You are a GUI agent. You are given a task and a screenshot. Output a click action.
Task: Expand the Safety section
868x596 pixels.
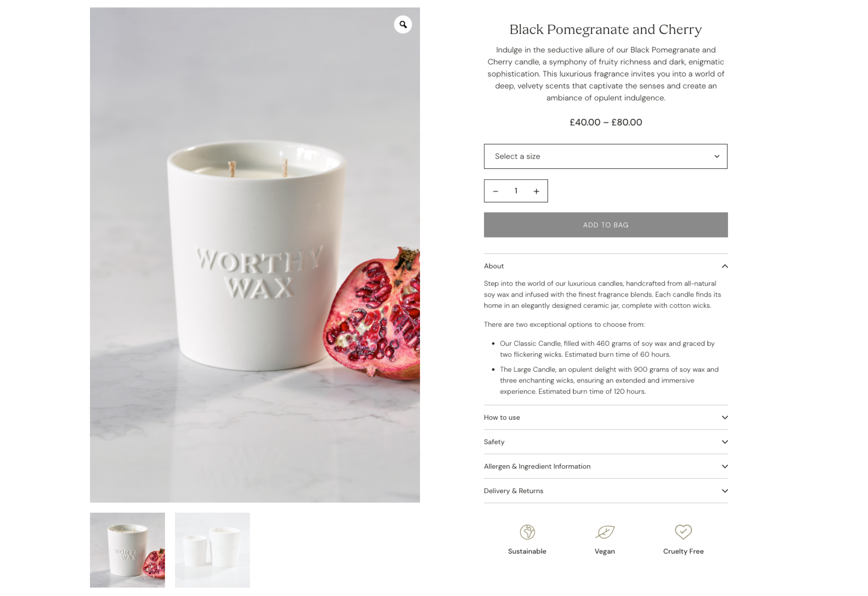point(606,442)
